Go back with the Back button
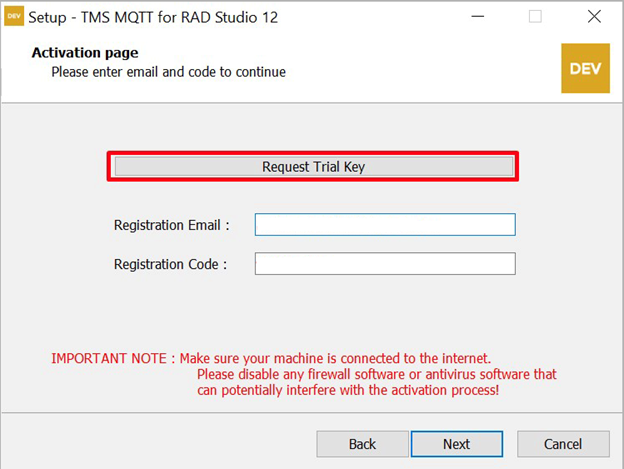Viewport: 624px width, 469px height. pos(363,444)
